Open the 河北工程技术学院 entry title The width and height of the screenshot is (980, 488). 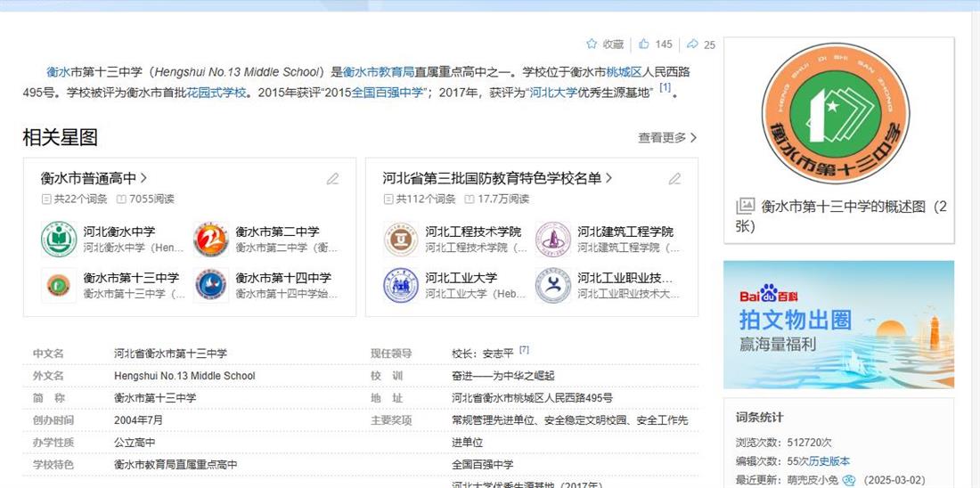(x=473, y=232)
